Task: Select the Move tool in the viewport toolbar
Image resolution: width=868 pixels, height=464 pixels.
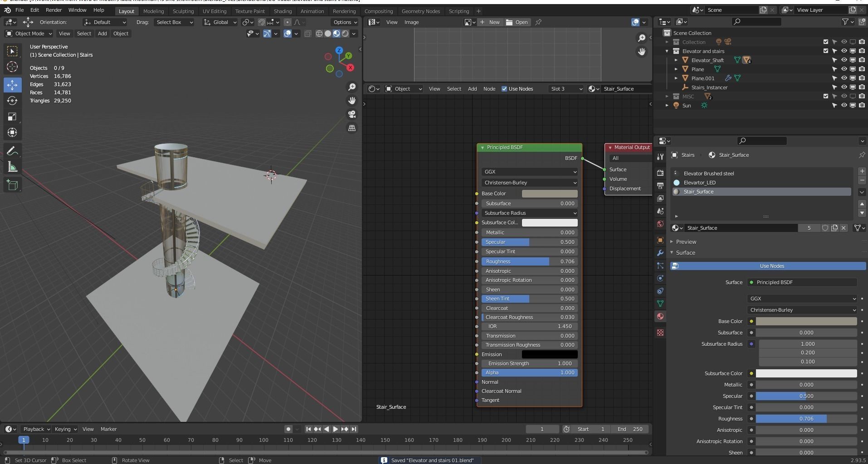Action: (12, 85)
